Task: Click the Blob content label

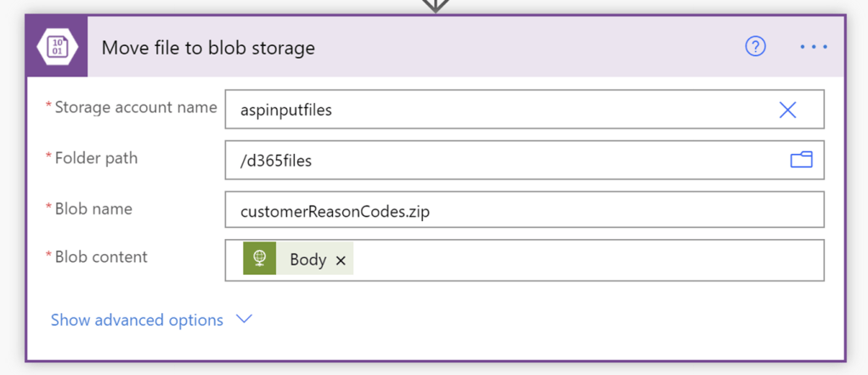Action: click(101, 257)
